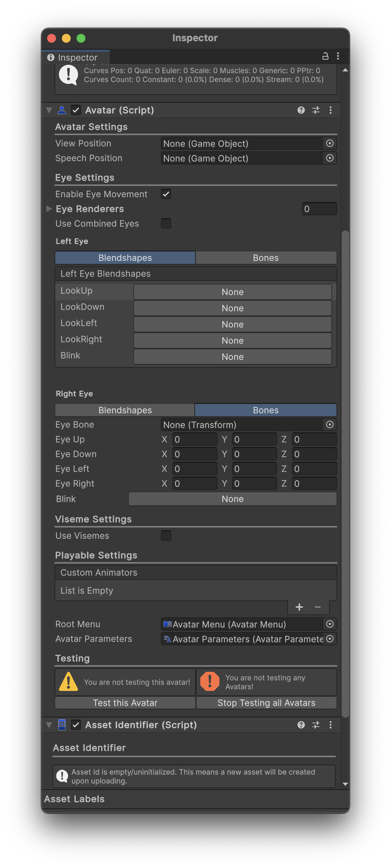
Task: Click the Test this Avatar button
Action: [125, 703]
